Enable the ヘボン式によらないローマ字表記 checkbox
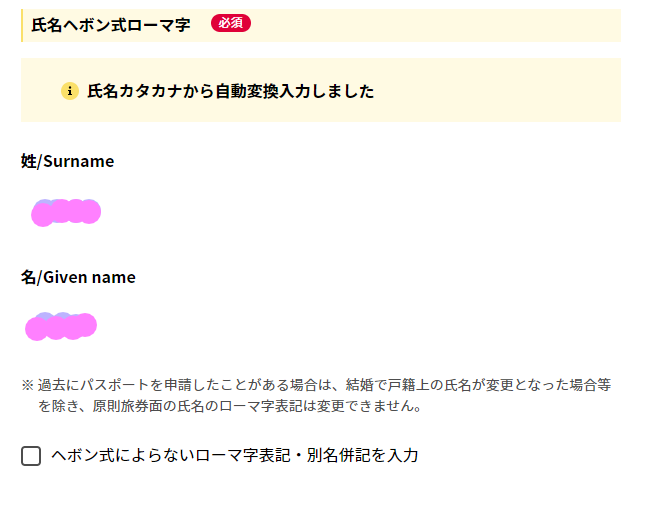Viewport: 647px width, 506px height. 31,456
